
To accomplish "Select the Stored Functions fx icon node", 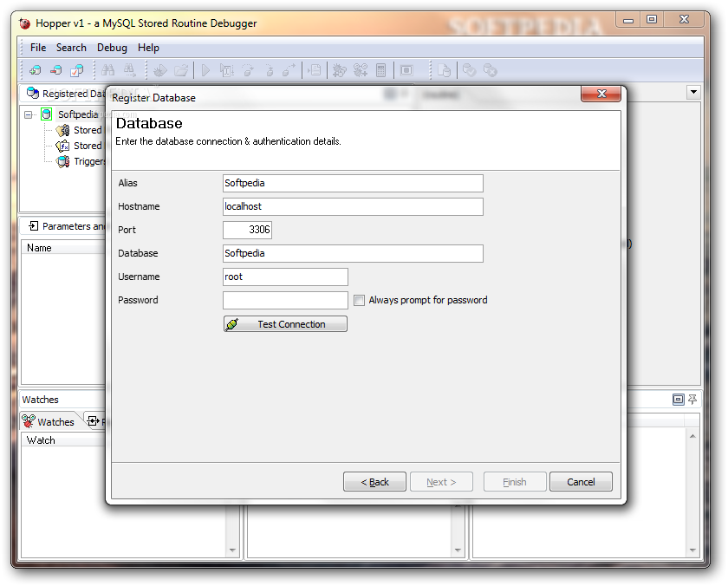I will click(x=62, y=146).
